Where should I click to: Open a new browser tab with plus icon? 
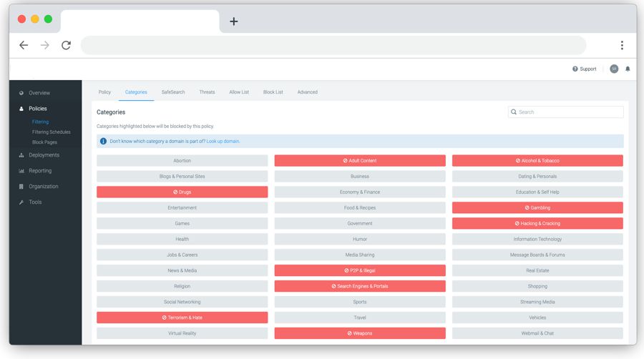234,21
